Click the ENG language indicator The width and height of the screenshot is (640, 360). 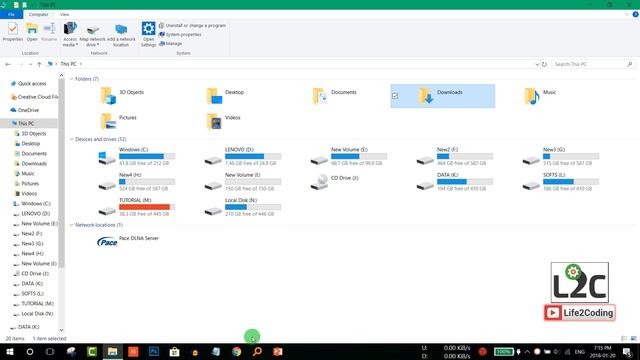[580, 352]
